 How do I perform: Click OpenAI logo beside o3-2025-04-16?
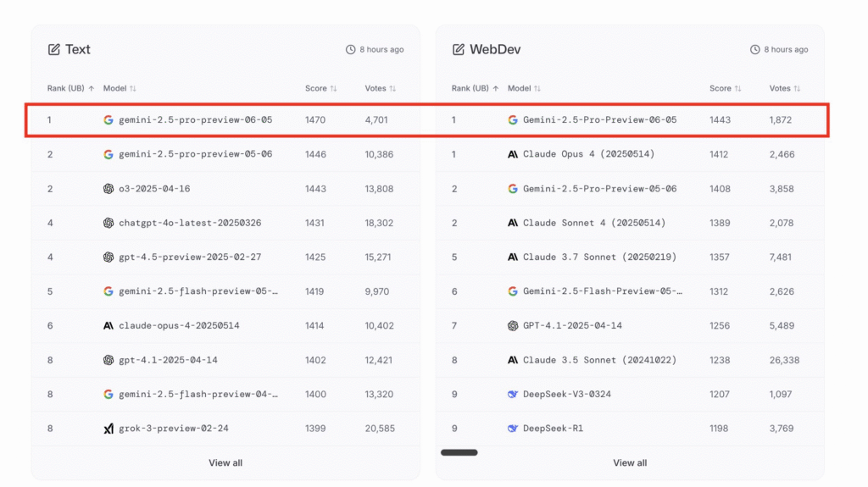point(108,189)
